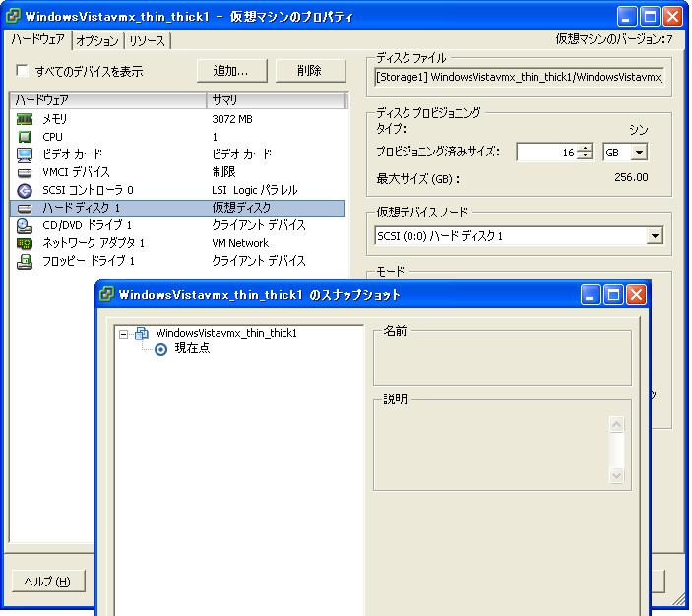
Task: Click the 説明 scrollbar down arrow
Action: pos(616,475)
